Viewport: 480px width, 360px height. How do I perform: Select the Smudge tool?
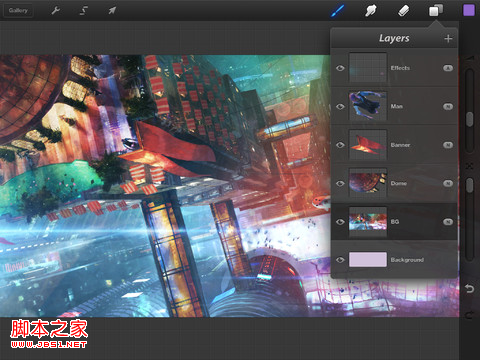(370, 11)
